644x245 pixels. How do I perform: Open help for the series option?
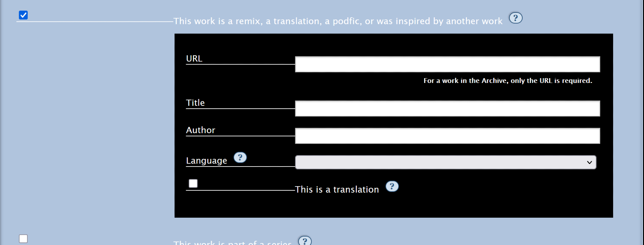coord(305,241)
